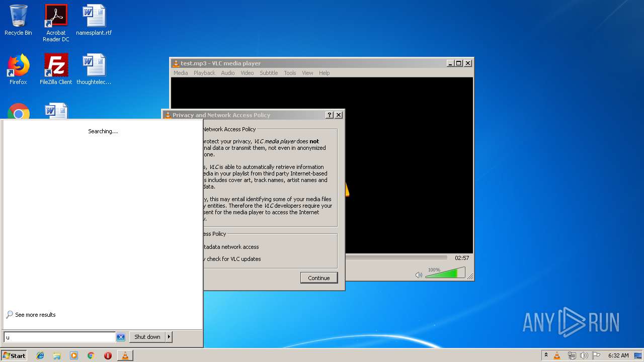Viewport: 644px width, 362px height.
Task: Open the Action Center flag icon
Action: pyautogui.click(x=596, y=355)
